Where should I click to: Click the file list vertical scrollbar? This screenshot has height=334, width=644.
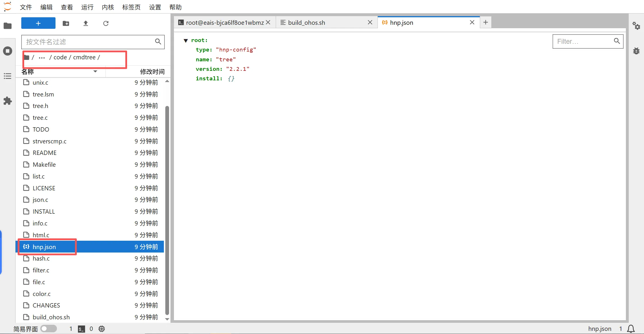167,210
